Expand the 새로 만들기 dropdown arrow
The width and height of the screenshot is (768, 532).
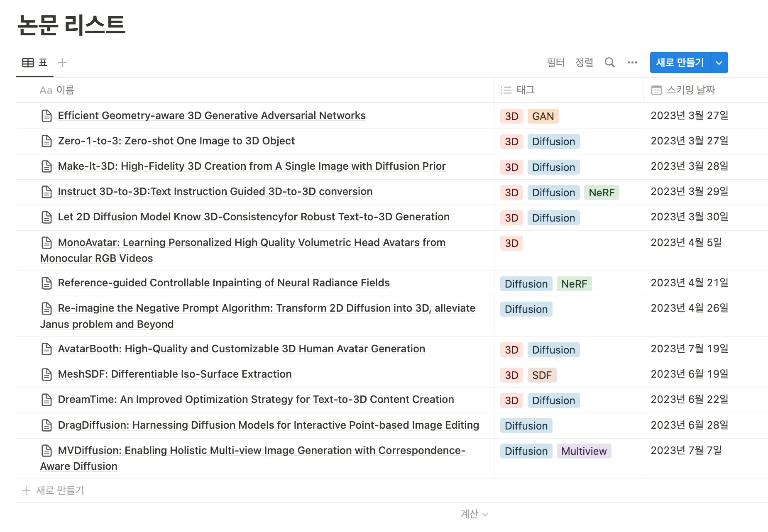[719, 63]
